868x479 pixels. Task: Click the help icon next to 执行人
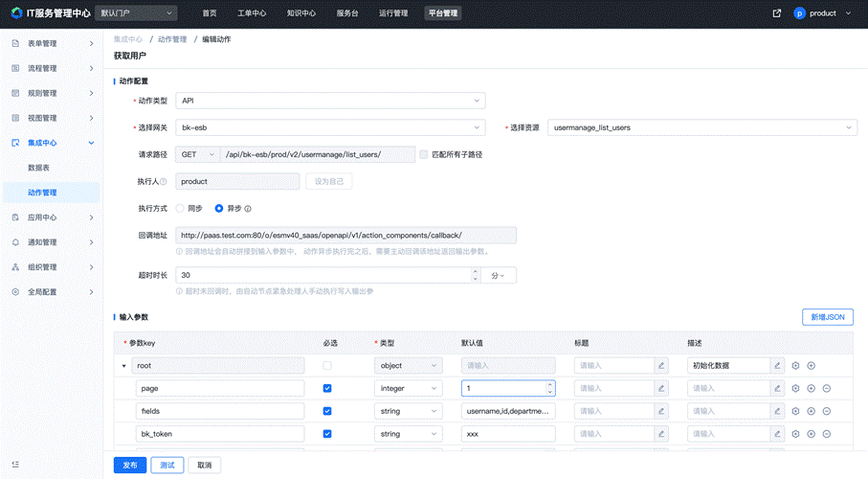164,181
